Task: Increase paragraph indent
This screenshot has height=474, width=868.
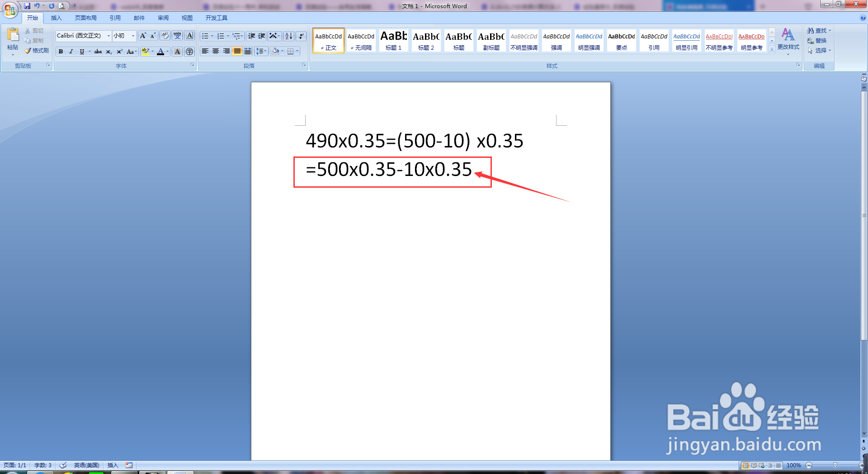Action: tap(262, 36)
